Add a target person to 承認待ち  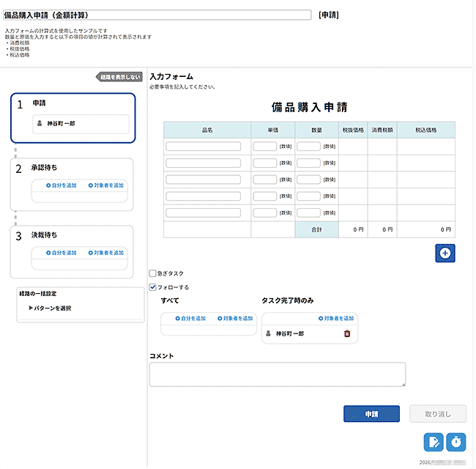[106, 185]
